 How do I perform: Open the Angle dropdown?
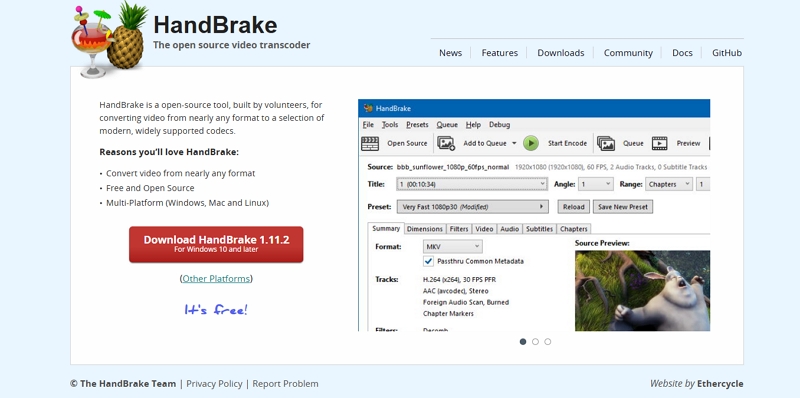[x=596, y=184]
